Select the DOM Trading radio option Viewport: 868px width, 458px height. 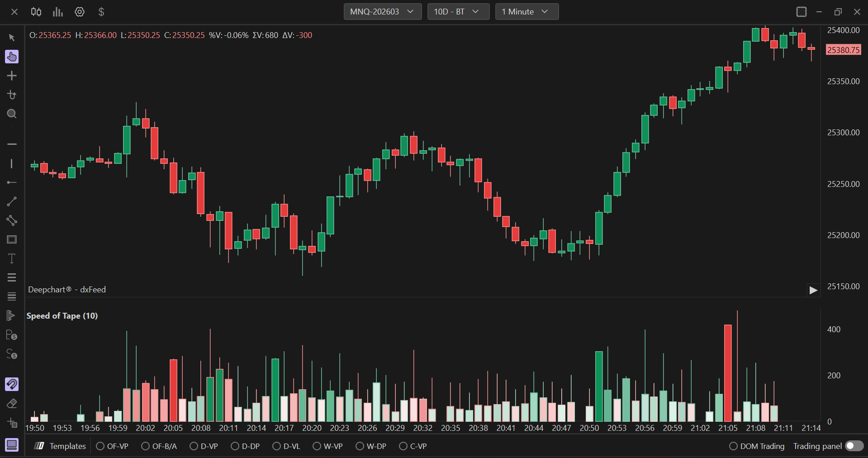pos(733,446)
